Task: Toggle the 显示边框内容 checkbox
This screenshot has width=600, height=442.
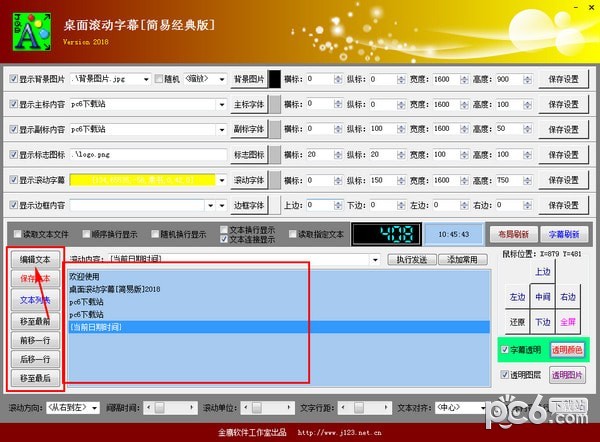Action: pyautogui.click(x=14, y=205)
